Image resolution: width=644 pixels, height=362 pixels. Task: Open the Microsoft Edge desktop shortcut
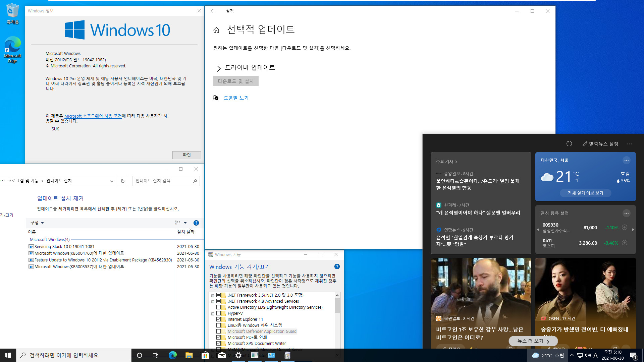click(x=12, y=49)
